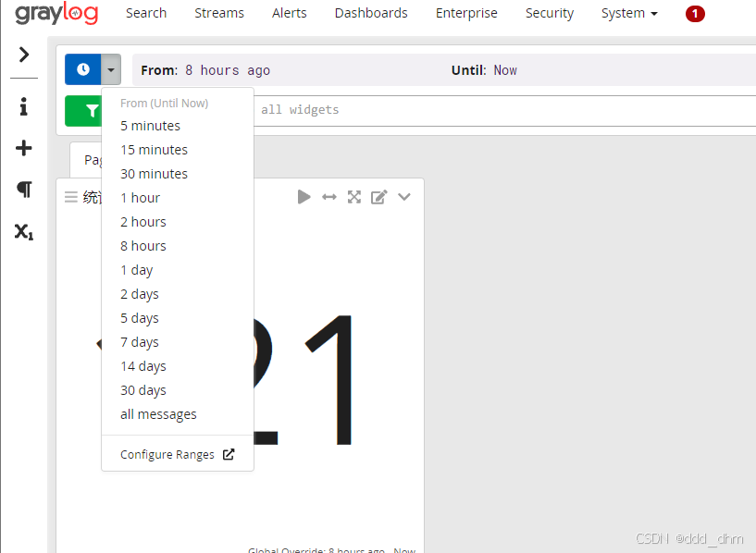Edit the widget with pencil icon
756x553 pixels.
379,197
